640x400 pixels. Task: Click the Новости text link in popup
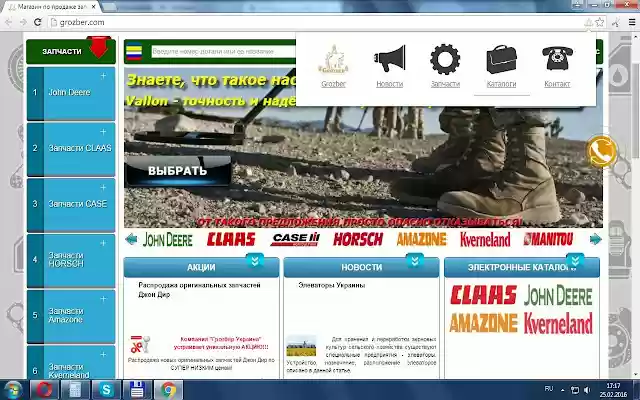click(389, 84)
